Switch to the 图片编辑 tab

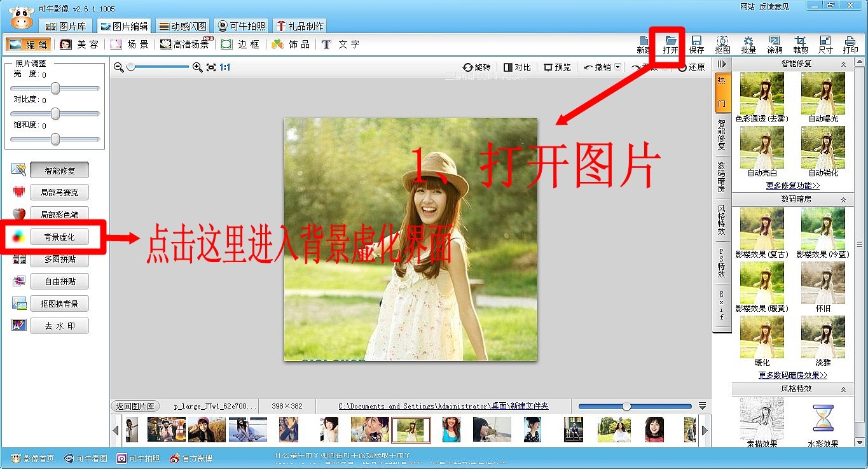pos(124,26)
